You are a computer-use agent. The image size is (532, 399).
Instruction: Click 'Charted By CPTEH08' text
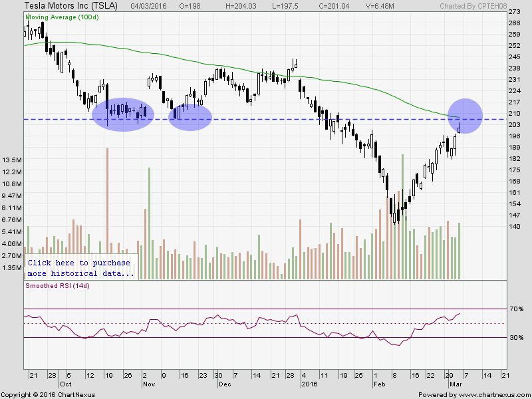473,6
